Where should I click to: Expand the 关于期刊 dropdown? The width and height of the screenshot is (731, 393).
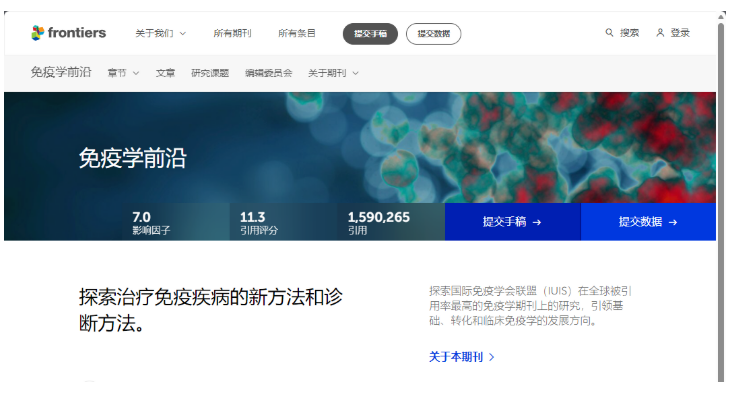pos(333,73)
